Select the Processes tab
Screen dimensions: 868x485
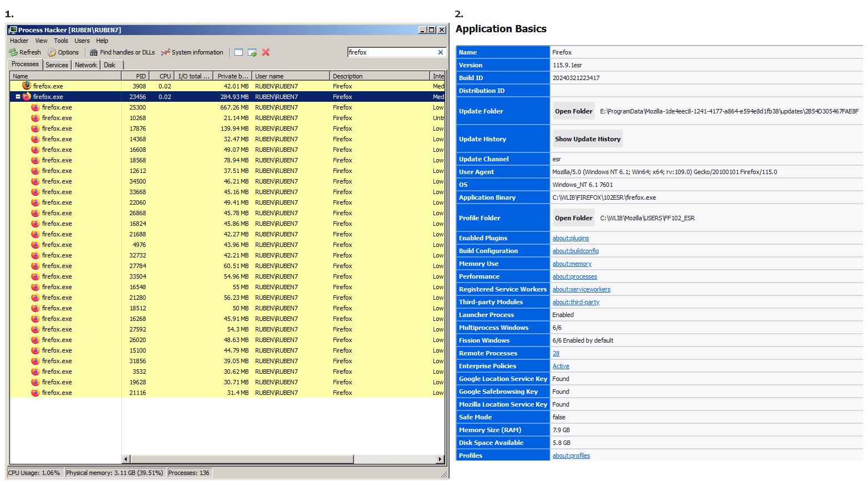pyautogui.click(x=26, y=64)
